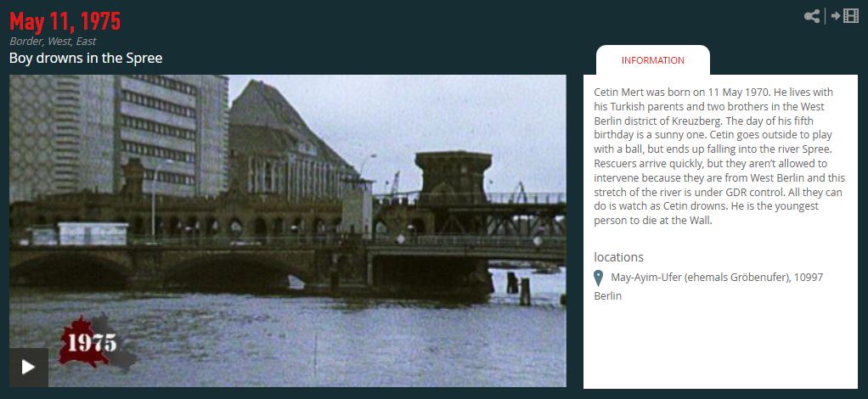Click the location pin icon under locations
The width and height of the screenshot is (868, 399).
599,278
